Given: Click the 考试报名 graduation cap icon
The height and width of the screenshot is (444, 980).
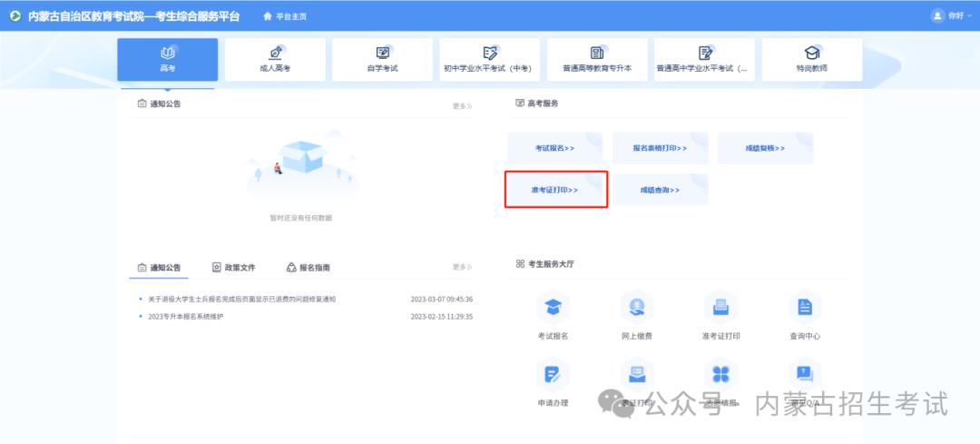Looking at the screenshot, I should tap(554, 306).
